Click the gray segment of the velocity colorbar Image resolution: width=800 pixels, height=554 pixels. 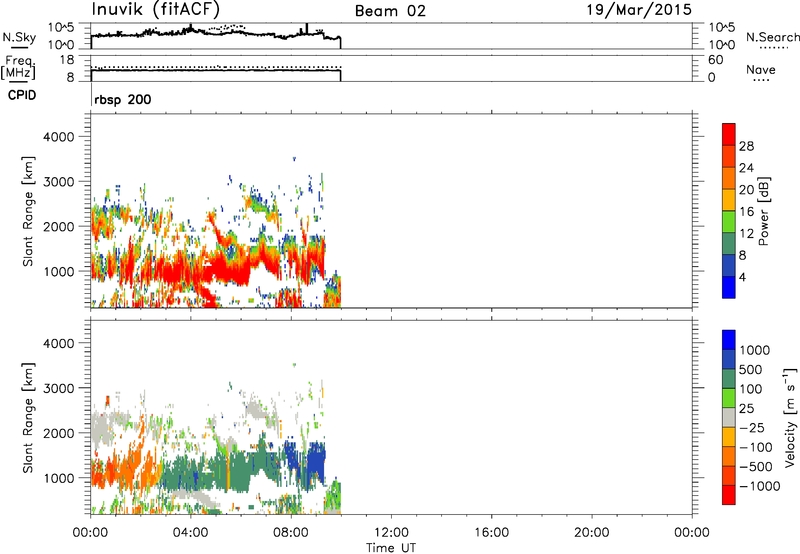click(729, 418)
